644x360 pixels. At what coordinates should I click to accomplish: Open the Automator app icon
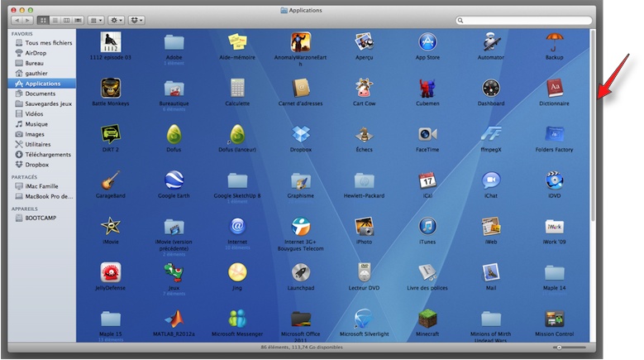click(x=491, y=42)
